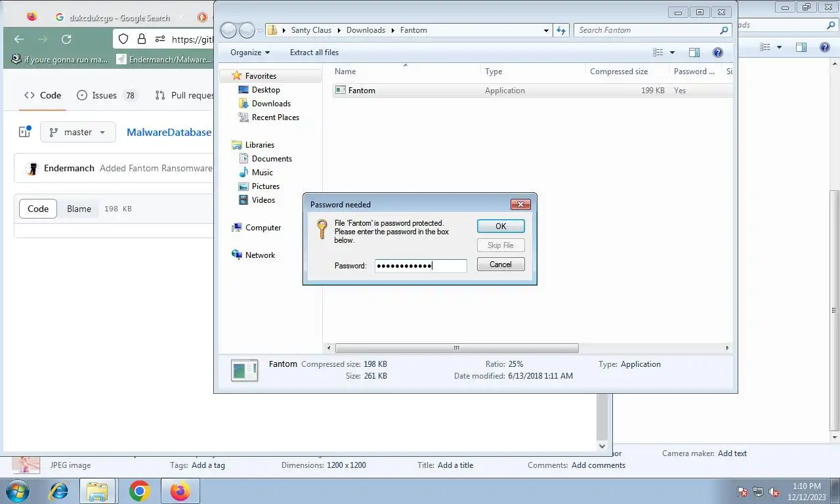The width and height of the screenshot is (840, 504).
Task: Open the Favorites group in navigation pane
Action: (261, 76)
